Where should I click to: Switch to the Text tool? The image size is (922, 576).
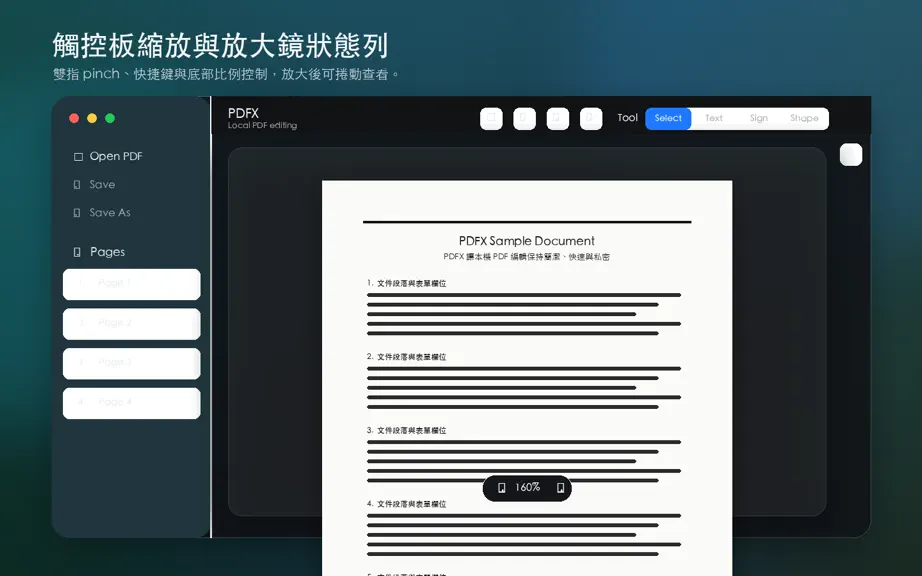[x=714, y=118]
